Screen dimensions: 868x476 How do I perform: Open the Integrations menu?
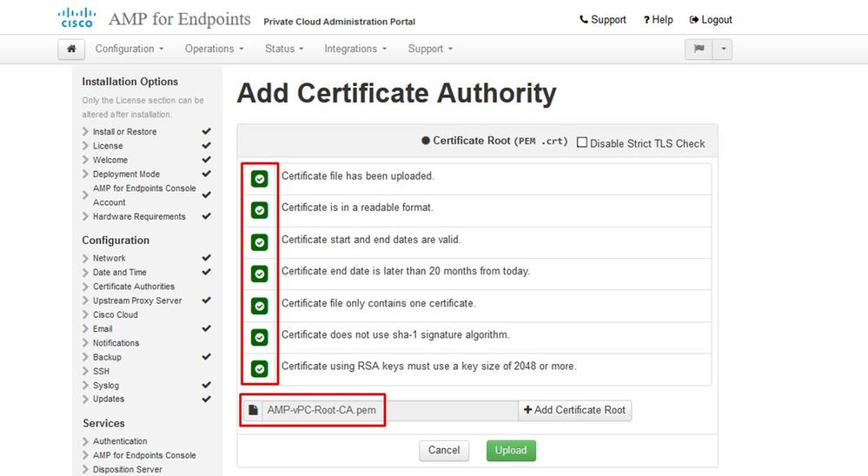355,49
